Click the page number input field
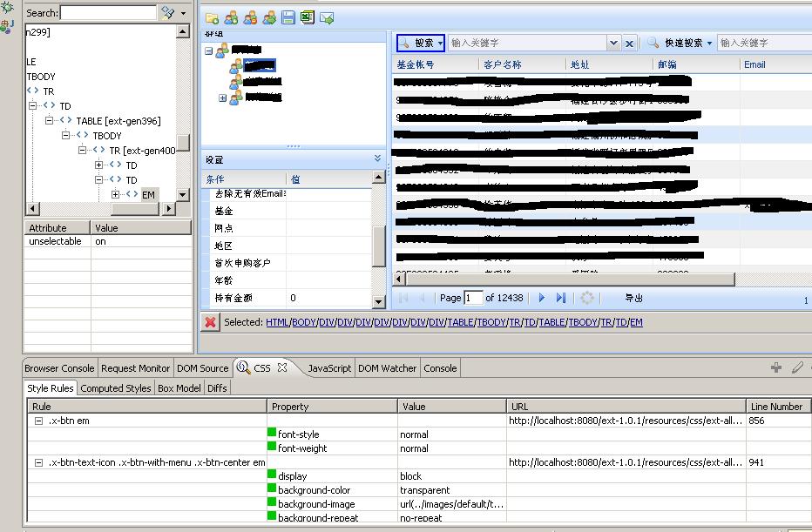Screen dimensions: 812x532 [x=473, y=298]
